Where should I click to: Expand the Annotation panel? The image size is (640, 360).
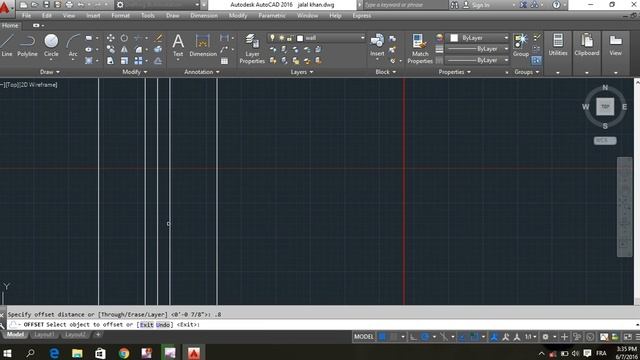202,72
